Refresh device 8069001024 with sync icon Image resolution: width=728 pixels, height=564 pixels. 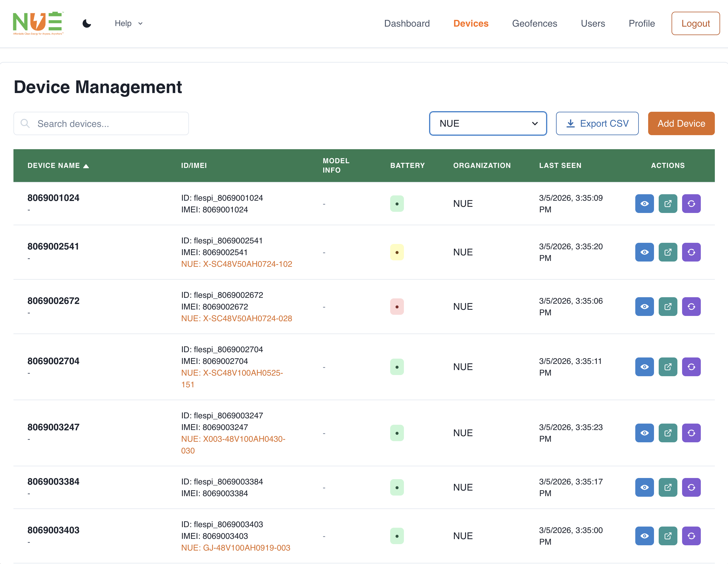pyautogui.click(x=691, y=204)
